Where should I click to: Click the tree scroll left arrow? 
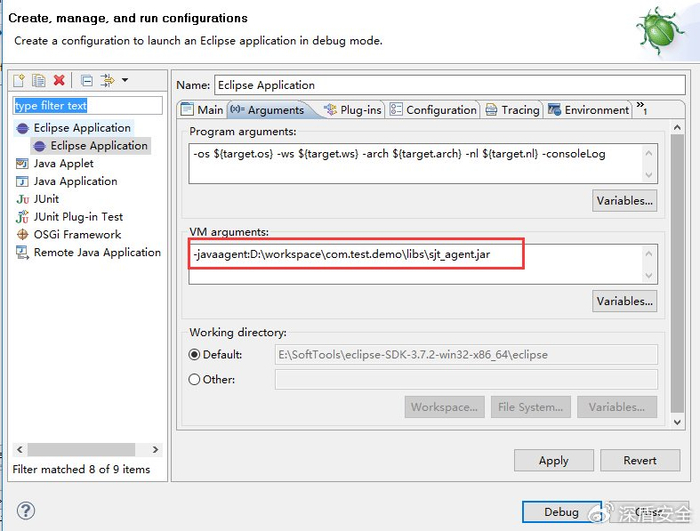(20, 449)
